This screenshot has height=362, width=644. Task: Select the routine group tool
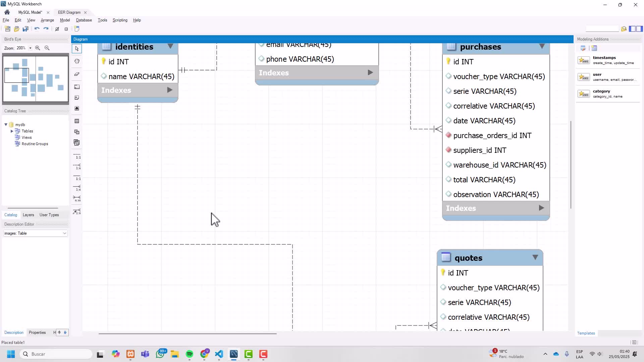click(77, 142)
